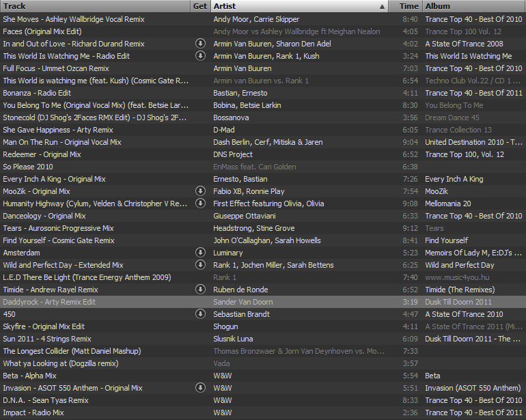Toggle the Artist column sort arrow
This screenshot has width=526, height=420.
click(382, 6)
